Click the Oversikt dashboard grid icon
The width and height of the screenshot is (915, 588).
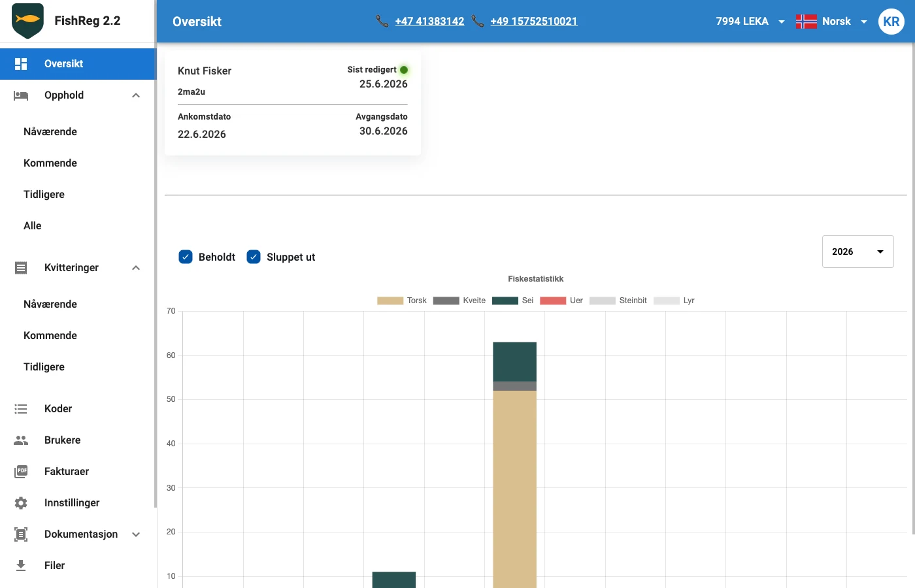tap(21, 64)
